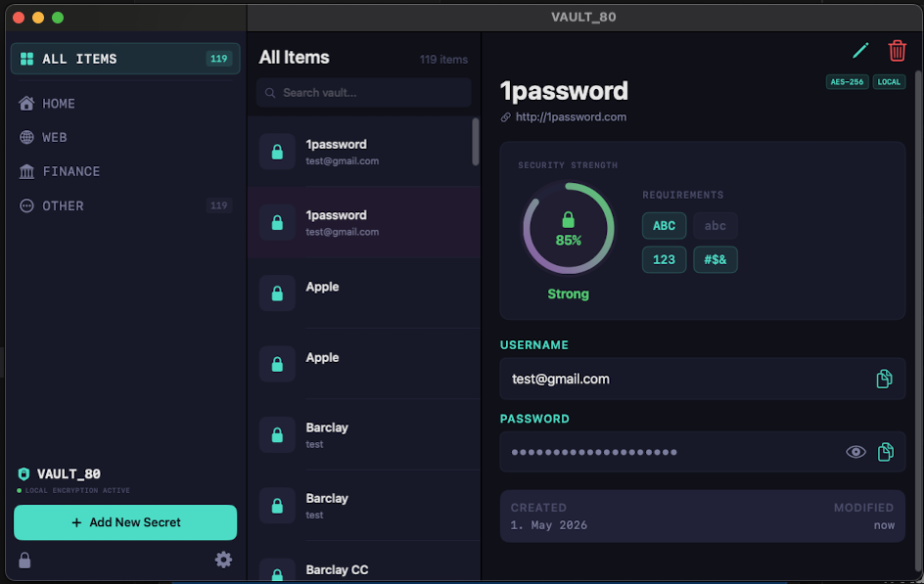Lock the vault with the padlock icon
The image size is (924, 584).
pos(24,560)
